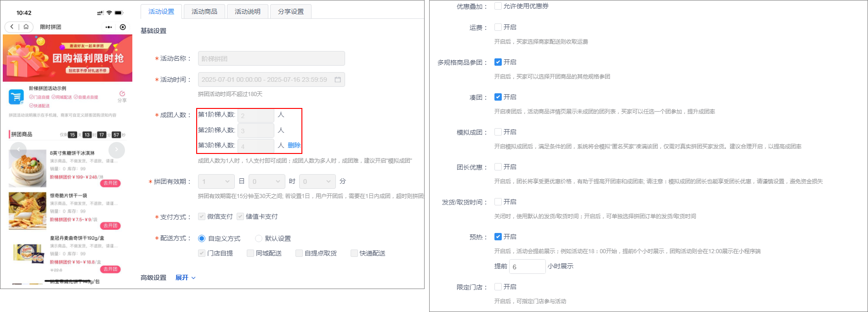
Task: Click the 活动名称 input field
Action: tap(272, 58)
